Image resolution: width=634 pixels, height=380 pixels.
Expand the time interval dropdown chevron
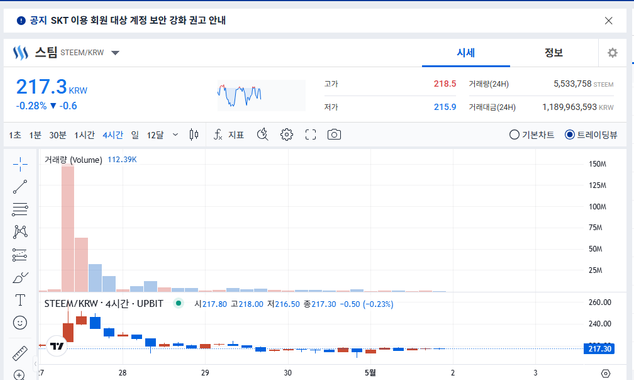click(x=175, y=135)
